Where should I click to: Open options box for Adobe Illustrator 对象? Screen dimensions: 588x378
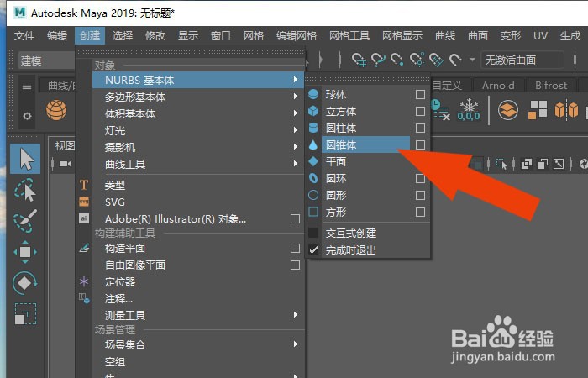[295, 219]
